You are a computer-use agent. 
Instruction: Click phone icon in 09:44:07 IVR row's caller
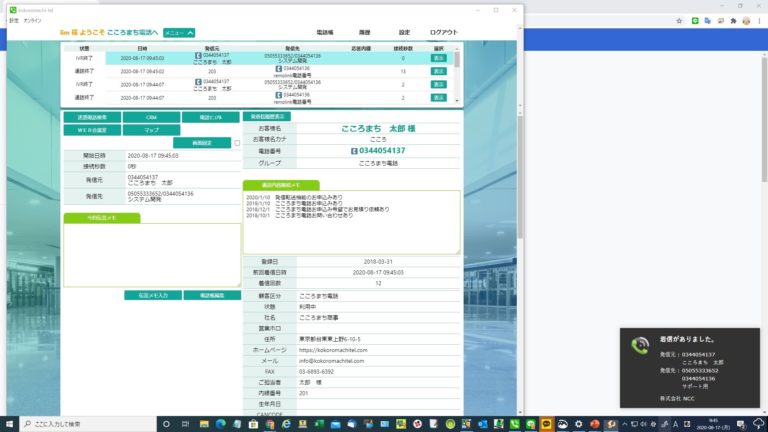198,82
